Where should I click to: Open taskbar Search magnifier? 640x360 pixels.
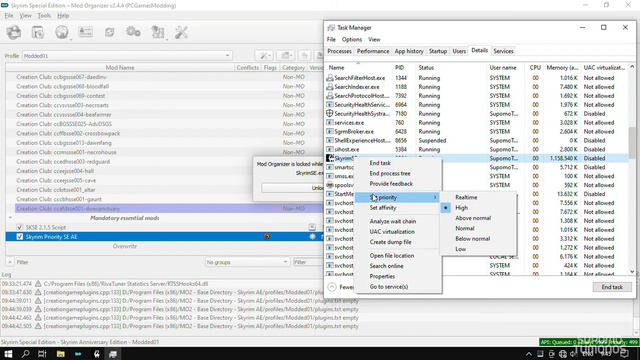(25, 354)
